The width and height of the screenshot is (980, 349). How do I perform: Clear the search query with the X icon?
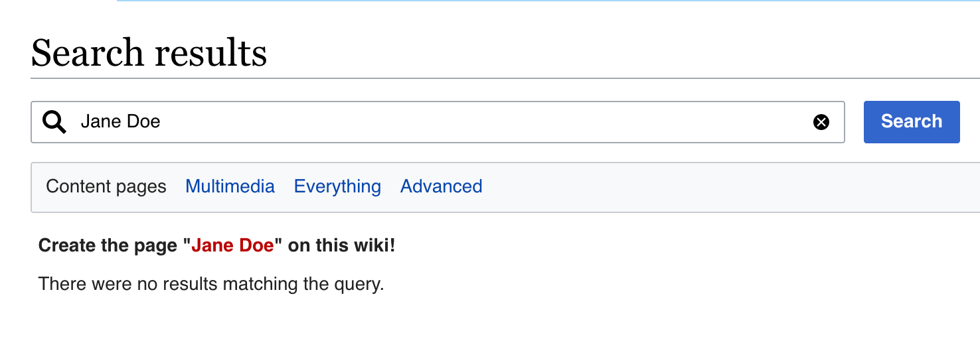click(x=821, y=122)
